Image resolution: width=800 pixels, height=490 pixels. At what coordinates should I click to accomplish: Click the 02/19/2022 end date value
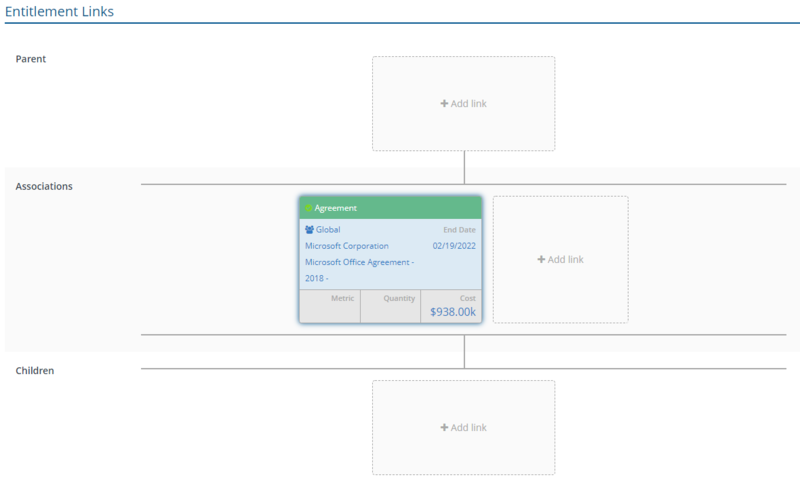[454, 246]
